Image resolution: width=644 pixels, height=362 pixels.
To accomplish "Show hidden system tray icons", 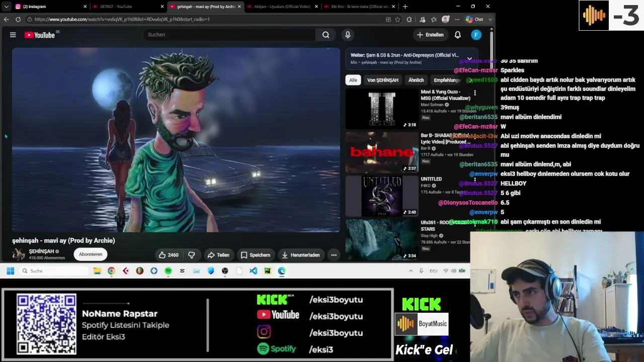I will (411, 271).
